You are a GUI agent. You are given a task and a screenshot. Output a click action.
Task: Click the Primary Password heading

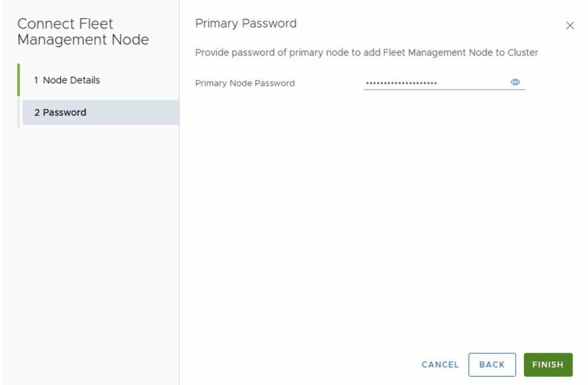[246, 24]
